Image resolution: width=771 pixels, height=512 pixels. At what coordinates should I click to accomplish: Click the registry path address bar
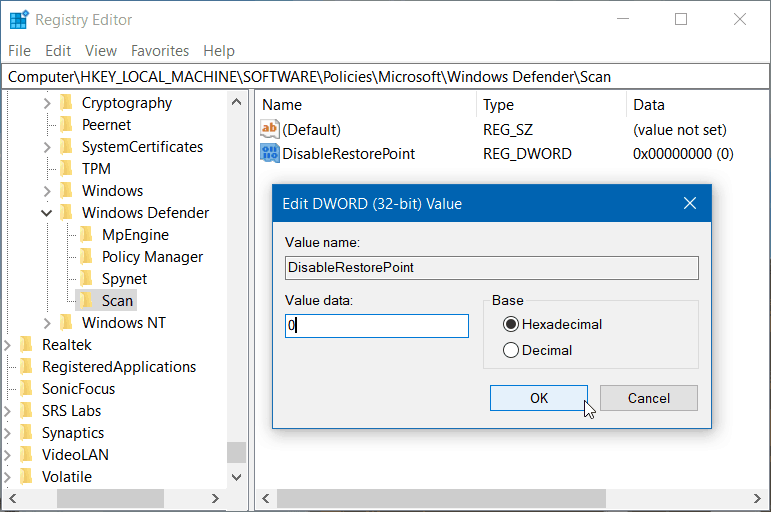386,77
